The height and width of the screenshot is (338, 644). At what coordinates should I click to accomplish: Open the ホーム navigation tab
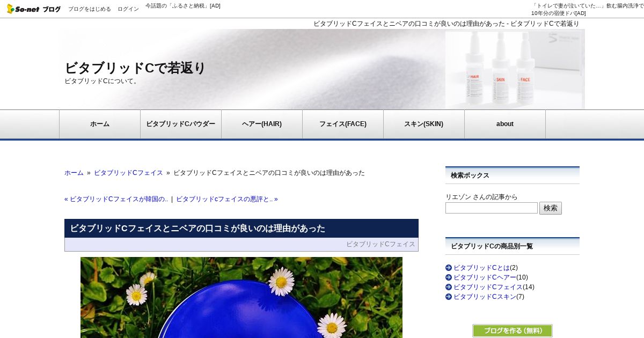pyautogui.click(x=100, y=124)
